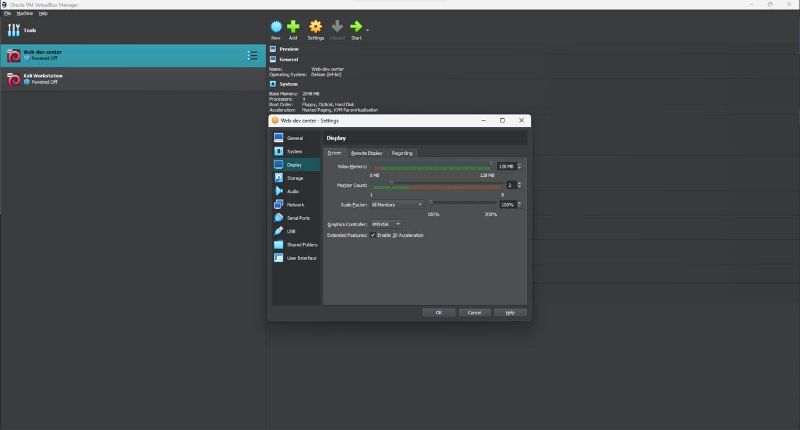Switch to the Remote Display tab
Image resolution: width=800 pixels, height=430 pixels.
366,153
